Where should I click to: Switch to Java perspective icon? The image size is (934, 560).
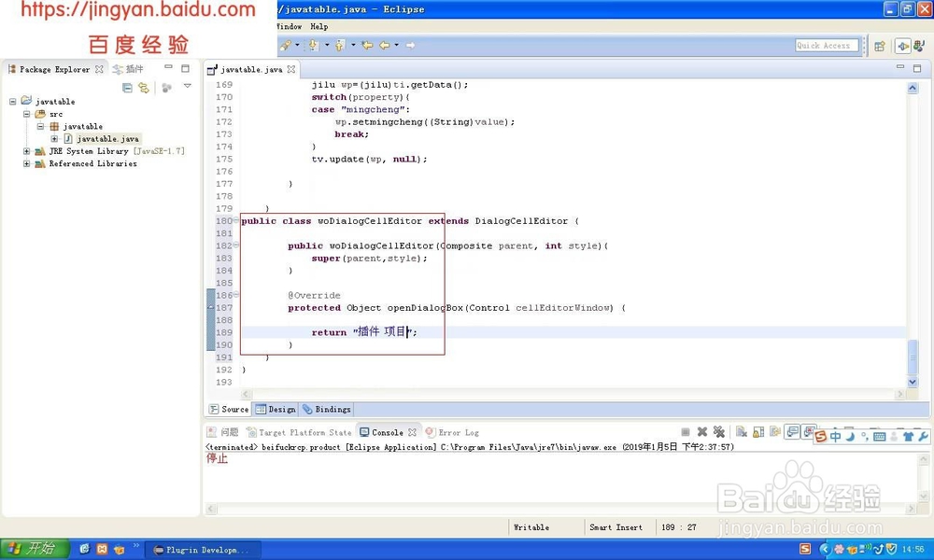(x=919, y=46)
